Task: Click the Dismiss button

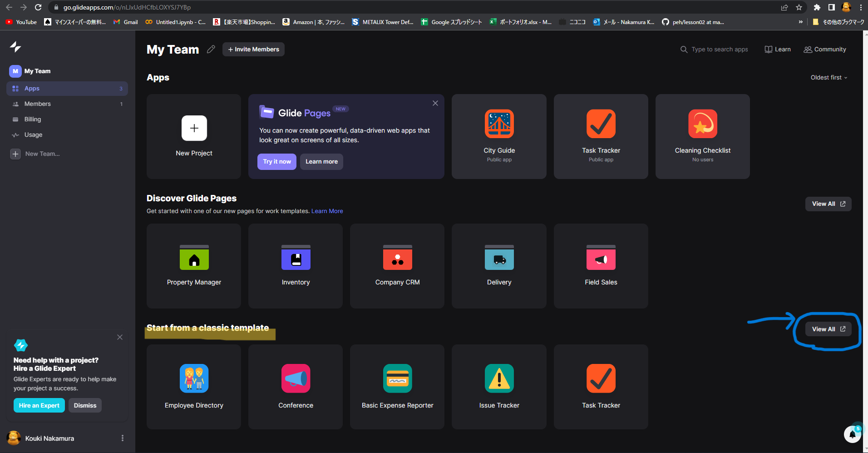Action: pos(85,405)
